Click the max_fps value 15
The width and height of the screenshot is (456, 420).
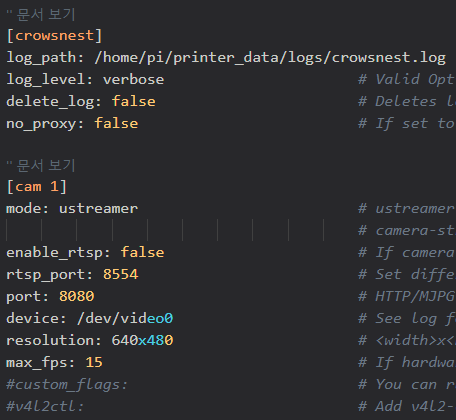(x=94, y=362)
